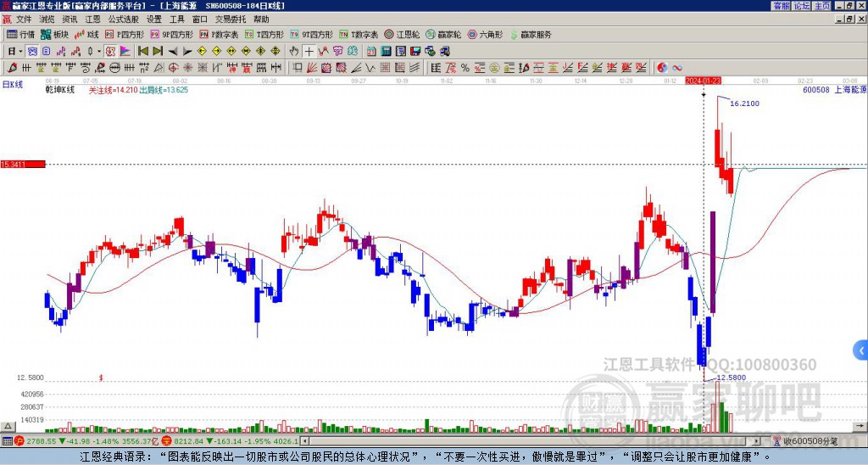Viewport: 868px width, 465px height.
Task: Click the horizontal scrollbar right arrow
Action: tap(757, 441)
